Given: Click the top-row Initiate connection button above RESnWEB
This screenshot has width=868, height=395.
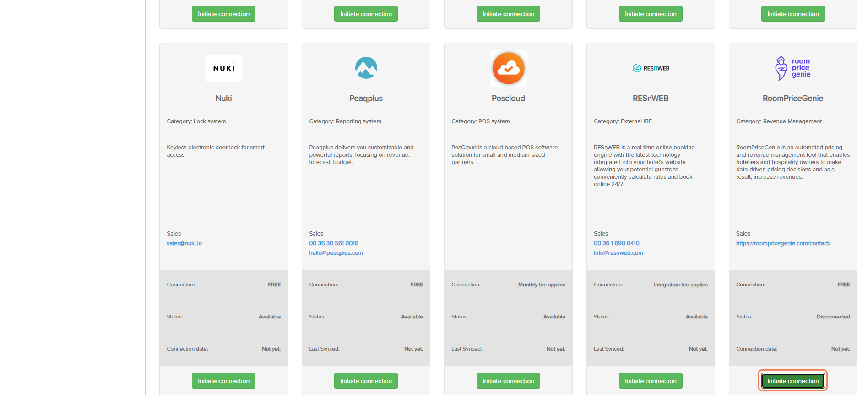Looking at the screenshot, I should tap(651, 14).
